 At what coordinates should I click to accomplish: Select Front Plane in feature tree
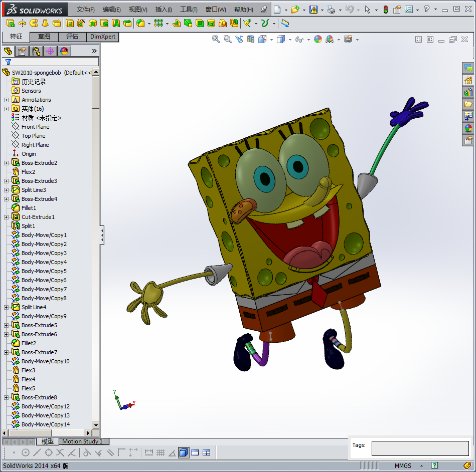tap(35, 127)
